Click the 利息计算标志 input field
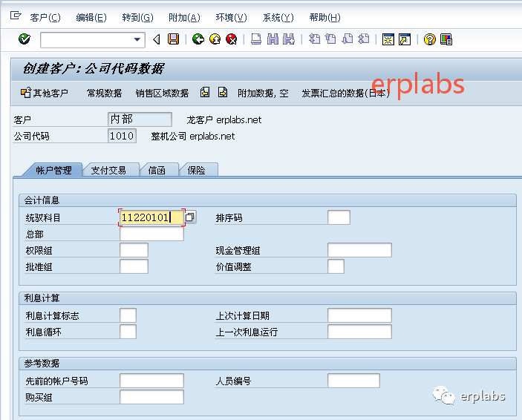This screenshot has height=420, width=522. (x=128, y=315)
